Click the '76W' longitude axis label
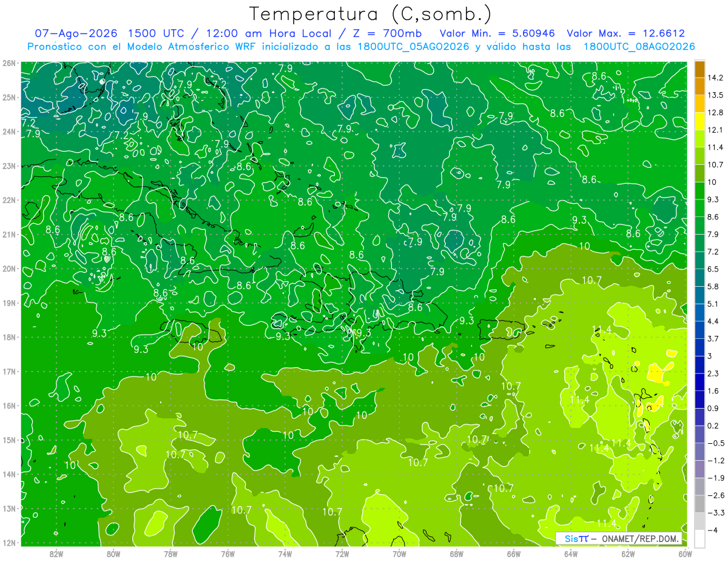The width and height of the screenshot is (728, 562). 228,554
